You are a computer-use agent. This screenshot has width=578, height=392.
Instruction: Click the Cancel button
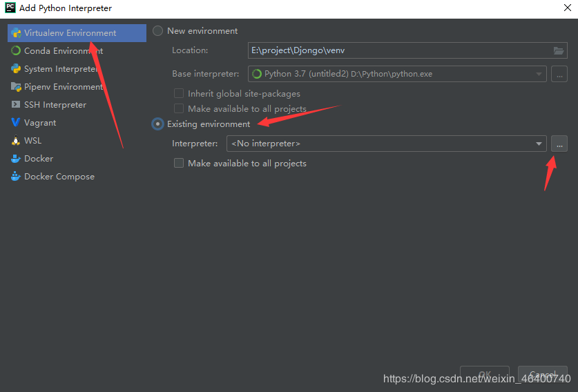pyautogui.click(x=542, y=374)
